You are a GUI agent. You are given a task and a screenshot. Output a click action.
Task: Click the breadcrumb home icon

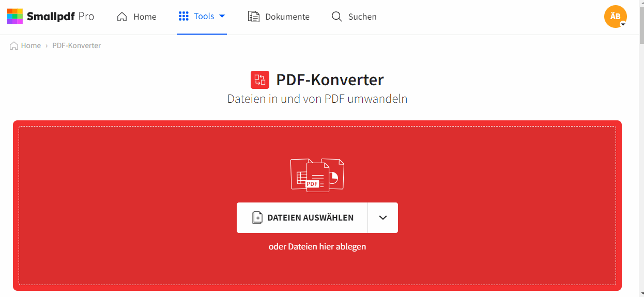(x=14, y=45)
